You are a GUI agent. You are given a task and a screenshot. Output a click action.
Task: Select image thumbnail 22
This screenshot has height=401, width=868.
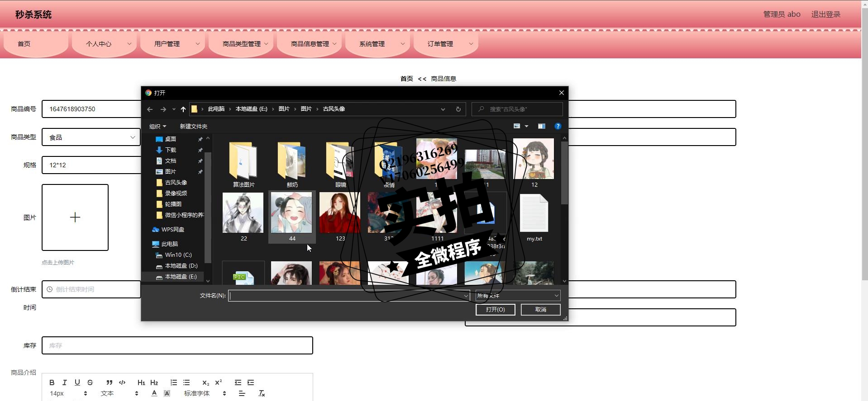[x=243, y=217]
